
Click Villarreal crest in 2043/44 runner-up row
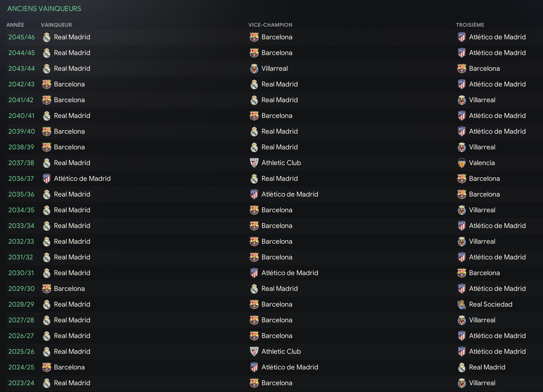coord(254,69)
